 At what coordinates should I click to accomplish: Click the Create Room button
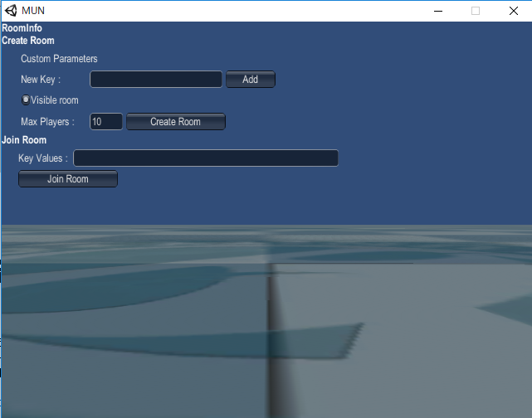176,122
